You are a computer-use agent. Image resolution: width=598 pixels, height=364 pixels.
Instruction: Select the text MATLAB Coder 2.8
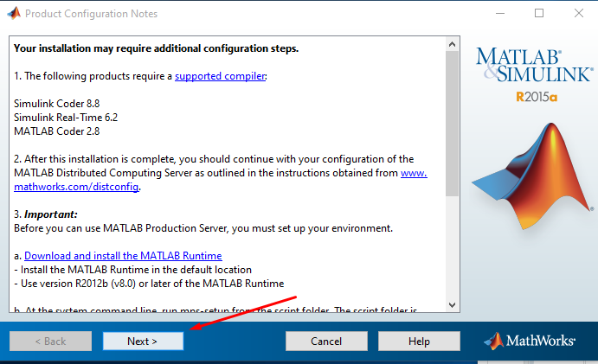(57, 131)
